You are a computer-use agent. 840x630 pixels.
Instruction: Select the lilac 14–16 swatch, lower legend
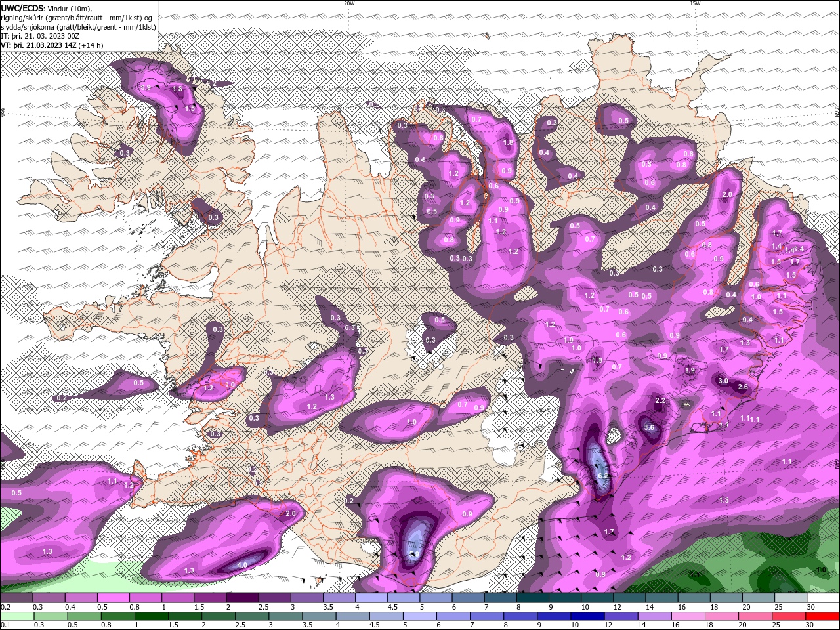(x=654, y=616)
